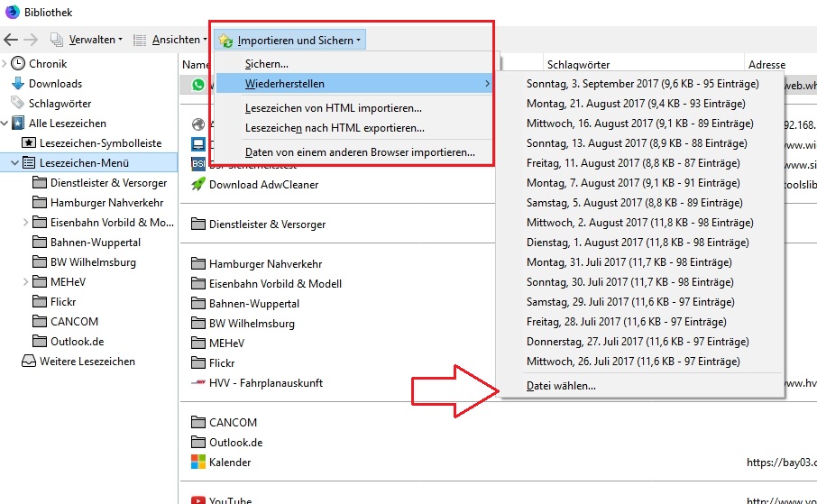817x504 pixels.
Task: Click the forward arrow navigation icon
Action: [31, 40]
